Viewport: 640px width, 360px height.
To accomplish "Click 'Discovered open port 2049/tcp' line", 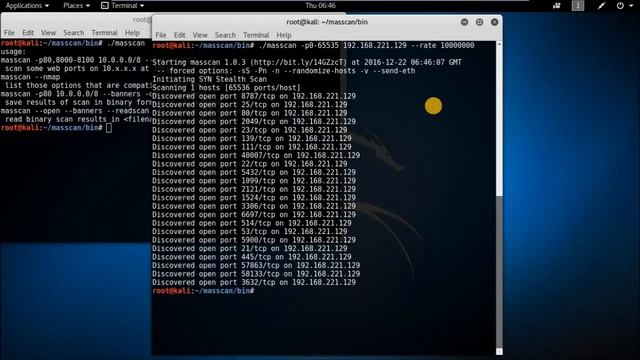I will pyautogui.click(x=254, y=122).
